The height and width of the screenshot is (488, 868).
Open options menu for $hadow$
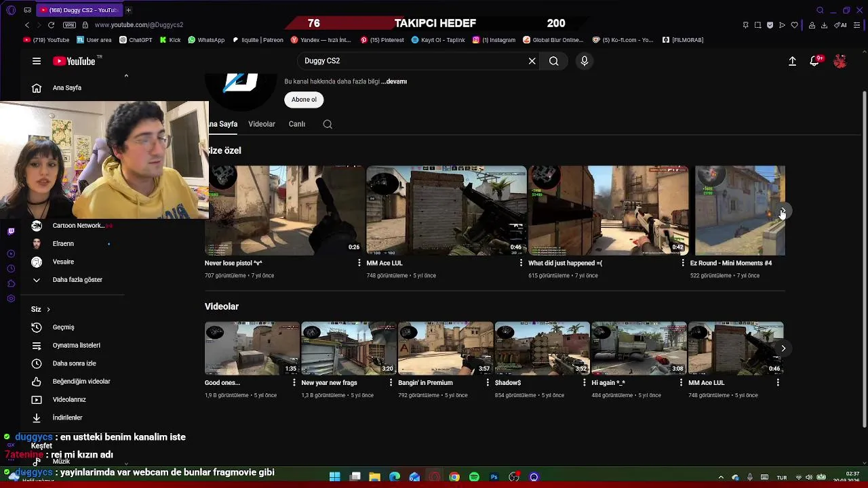pos(585,383)
